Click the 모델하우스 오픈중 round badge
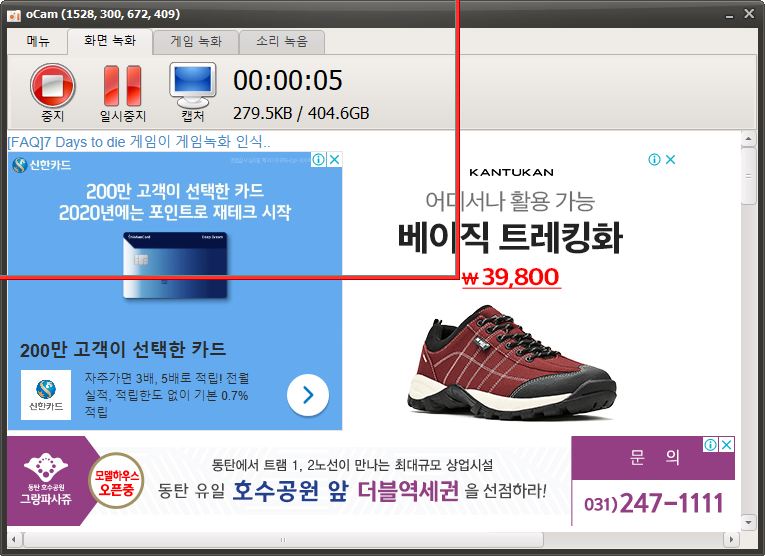This screenshot has width=765, height=556. pyautogui.click(x=116, y=480)
